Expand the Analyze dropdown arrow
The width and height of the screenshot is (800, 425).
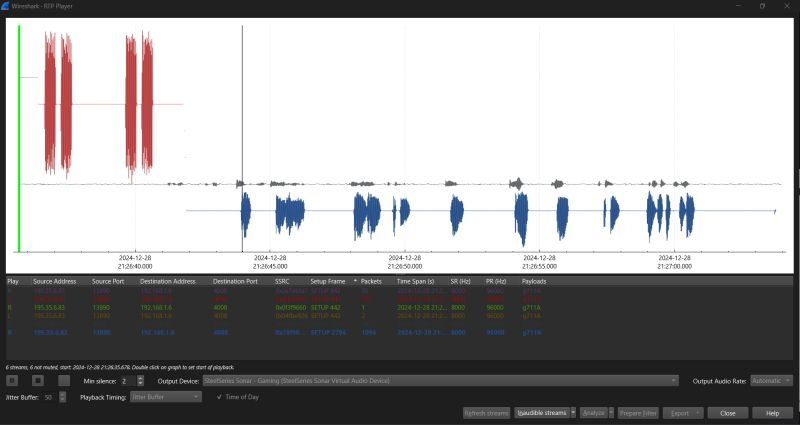pos(611,413)
